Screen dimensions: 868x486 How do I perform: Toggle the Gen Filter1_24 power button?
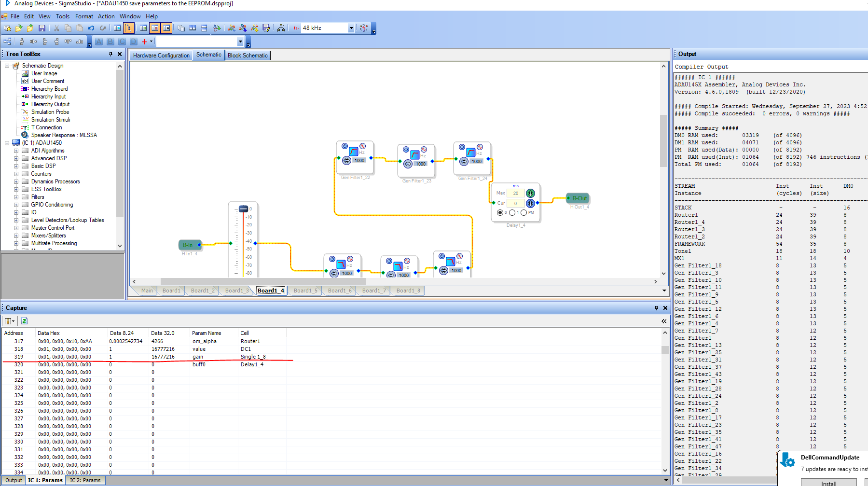tap(462, 147)
